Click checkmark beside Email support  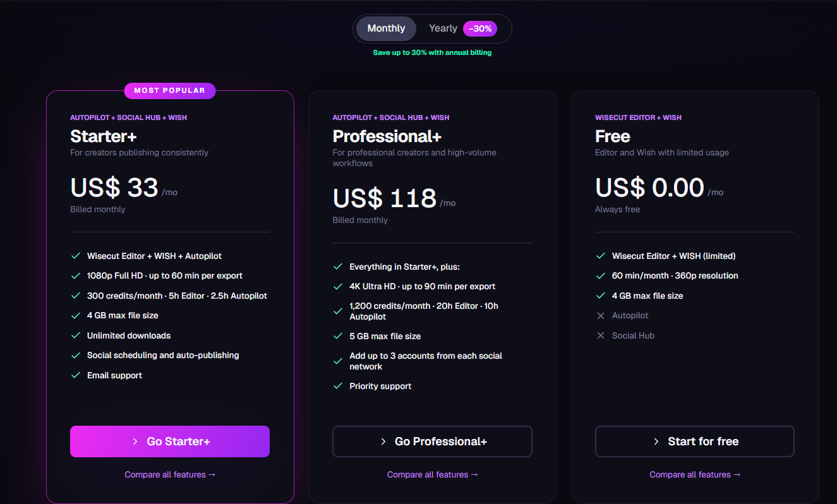pyautogui.click(x=75, y=375)
